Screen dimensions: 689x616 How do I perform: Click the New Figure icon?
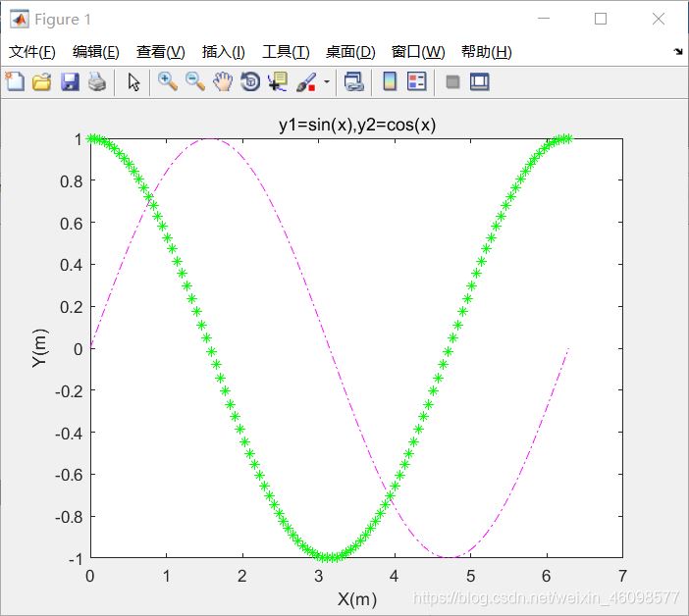pyautogui.click(x=15, y=81)
